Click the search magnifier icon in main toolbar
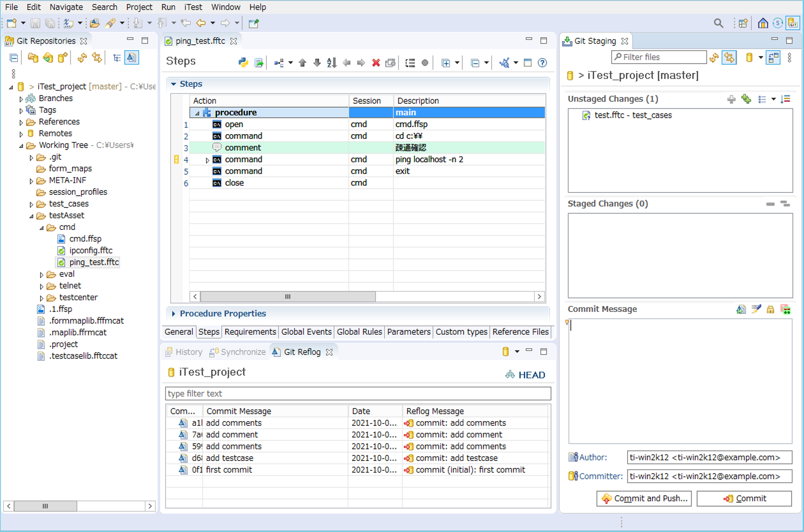 (718, 23)
